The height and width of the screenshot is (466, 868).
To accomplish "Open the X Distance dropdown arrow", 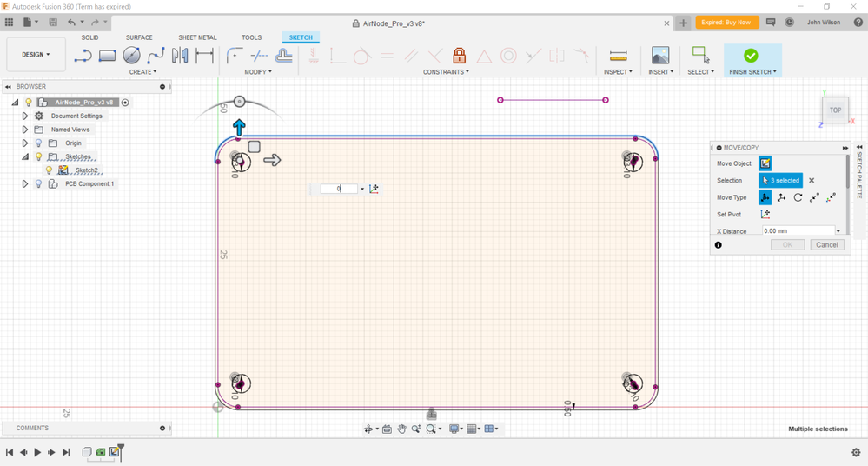I will click(838, 231).
